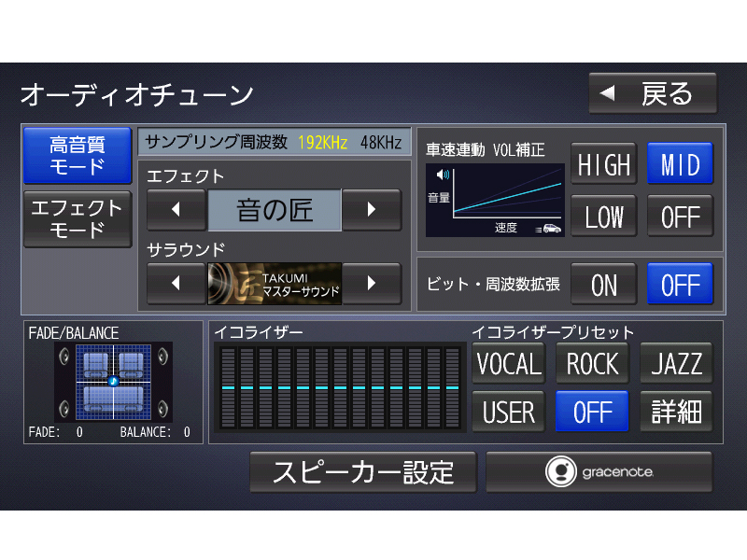Click the gracenote button
Image resolution: width=747 pixels, height=560 pixels.
pos(599,472)
